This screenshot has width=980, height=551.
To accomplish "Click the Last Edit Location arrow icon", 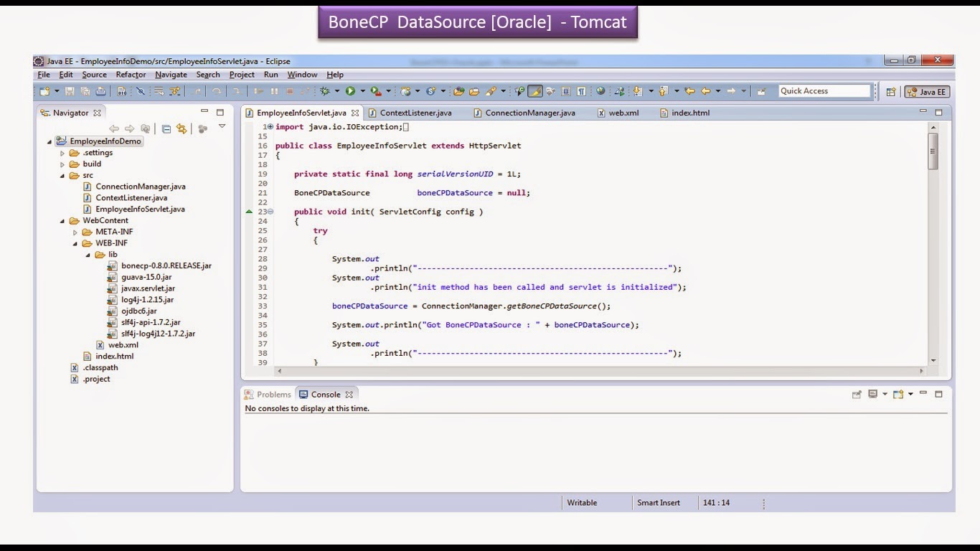I will (x=689, y=91).
